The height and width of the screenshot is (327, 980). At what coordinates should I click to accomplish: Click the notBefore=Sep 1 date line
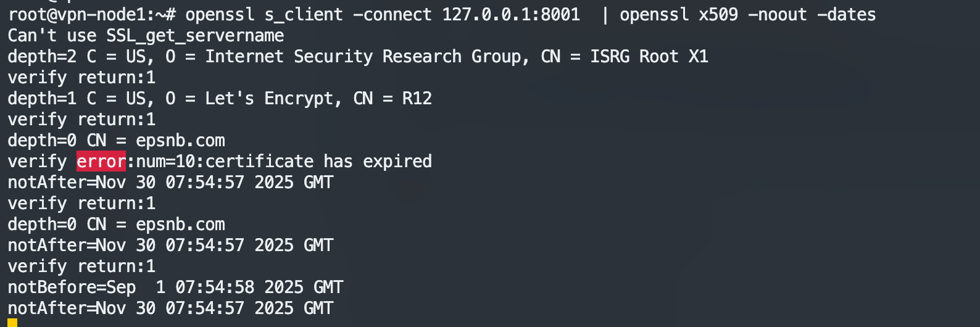[175, 288]
